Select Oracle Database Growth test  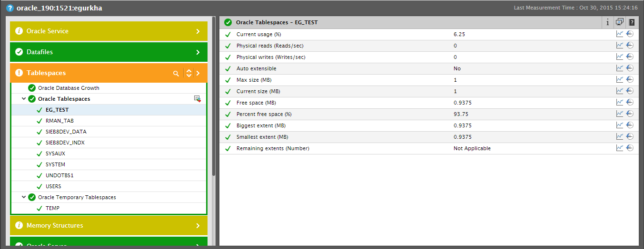[69, 88]
